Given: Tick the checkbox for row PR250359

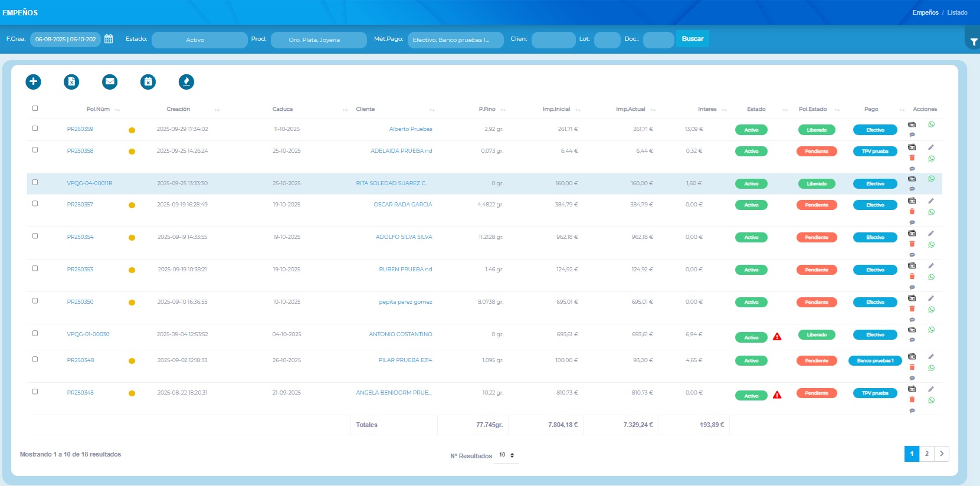Looking at the screenshot, I should tap(35, 129).
